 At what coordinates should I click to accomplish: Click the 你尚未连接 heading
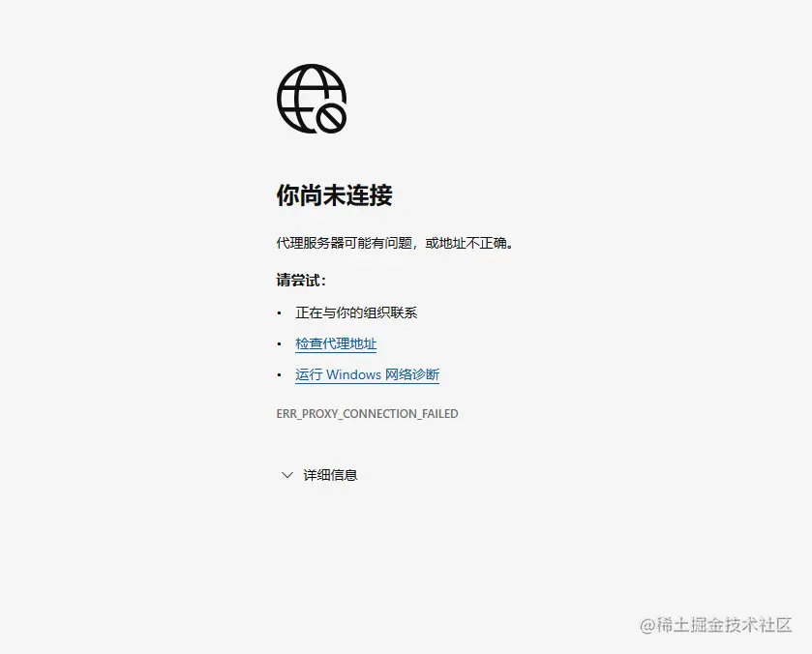[x=334, y=194]
